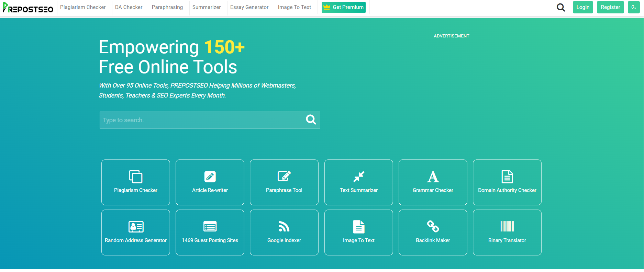Click the Image To Text card label
The image size is (644, 272).
click(x=359, y=240)
